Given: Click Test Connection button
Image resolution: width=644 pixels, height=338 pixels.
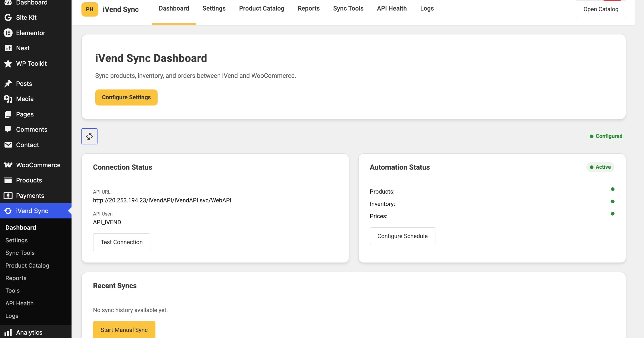Looking at the screenshot, I should click(122, 242).
